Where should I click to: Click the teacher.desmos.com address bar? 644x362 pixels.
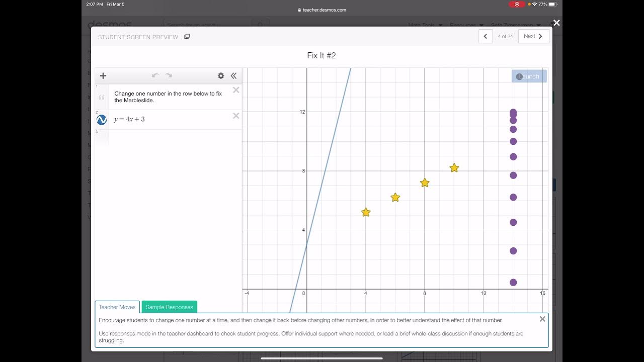322,10
